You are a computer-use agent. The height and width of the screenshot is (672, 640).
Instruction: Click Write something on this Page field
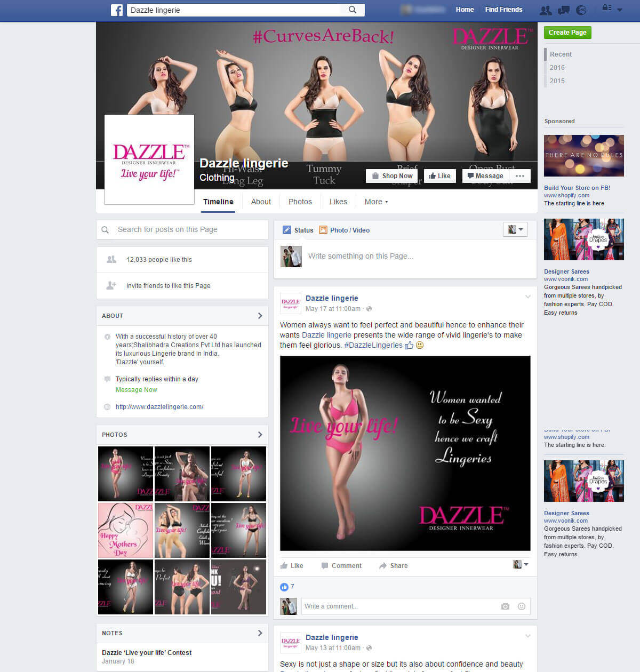click(x=361, y=257)
